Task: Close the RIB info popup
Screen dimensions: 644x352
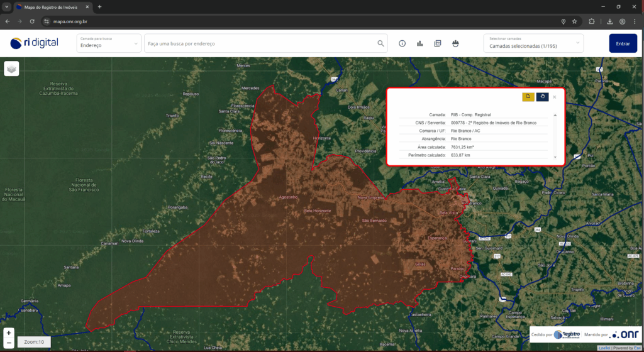Action: tap(554, 97)
